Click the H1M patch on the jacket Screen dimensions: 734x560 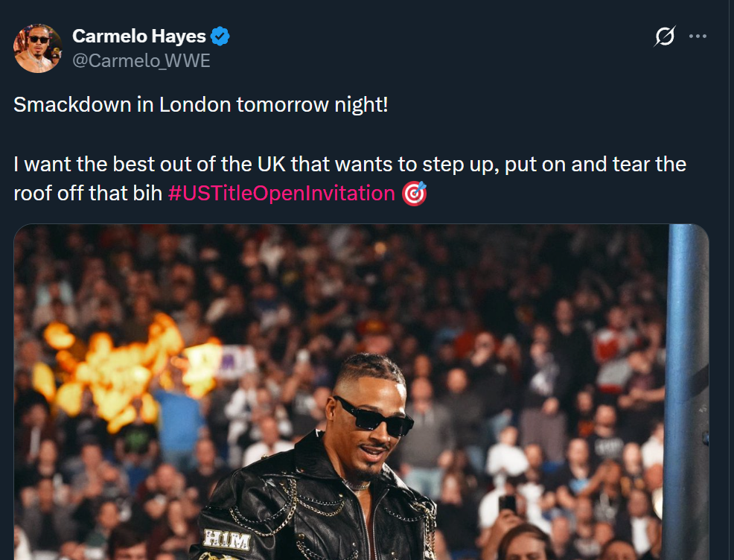point(227,541)
